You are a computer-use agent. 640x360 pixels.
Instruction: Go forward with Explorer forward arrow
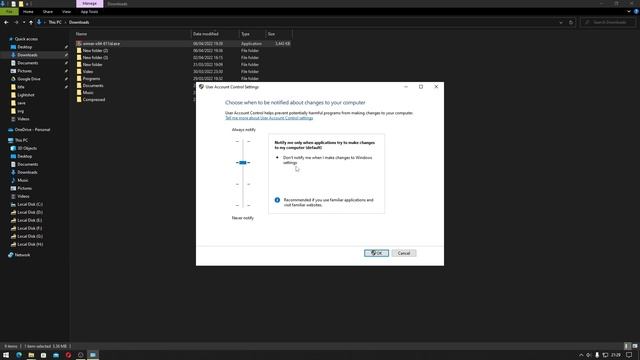[16, 22]
